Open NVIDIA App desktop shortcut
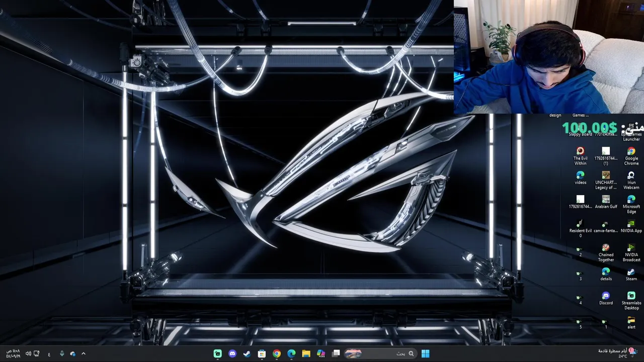The height and width of the screenshot is (362, 644). 631,226
